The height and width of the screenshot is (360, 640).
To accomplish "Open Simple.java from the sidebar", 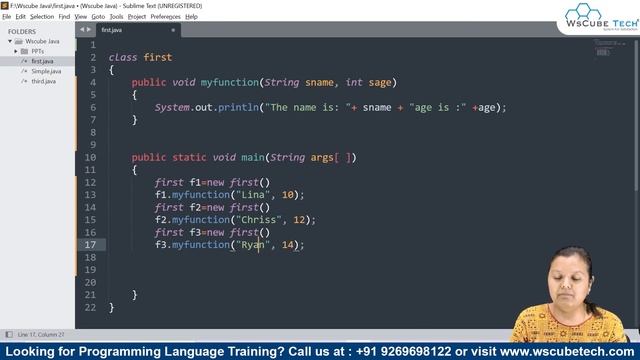I will click(46, 71).
